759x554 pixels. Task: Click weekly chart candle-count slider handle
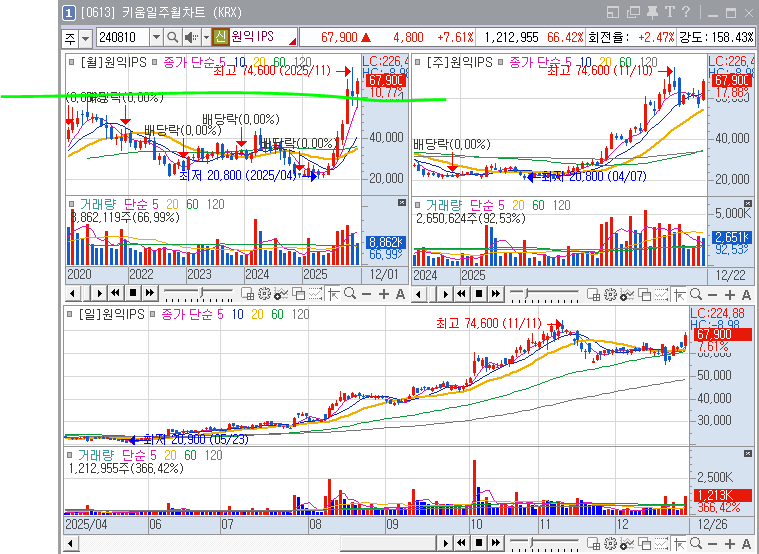[526, 293]
